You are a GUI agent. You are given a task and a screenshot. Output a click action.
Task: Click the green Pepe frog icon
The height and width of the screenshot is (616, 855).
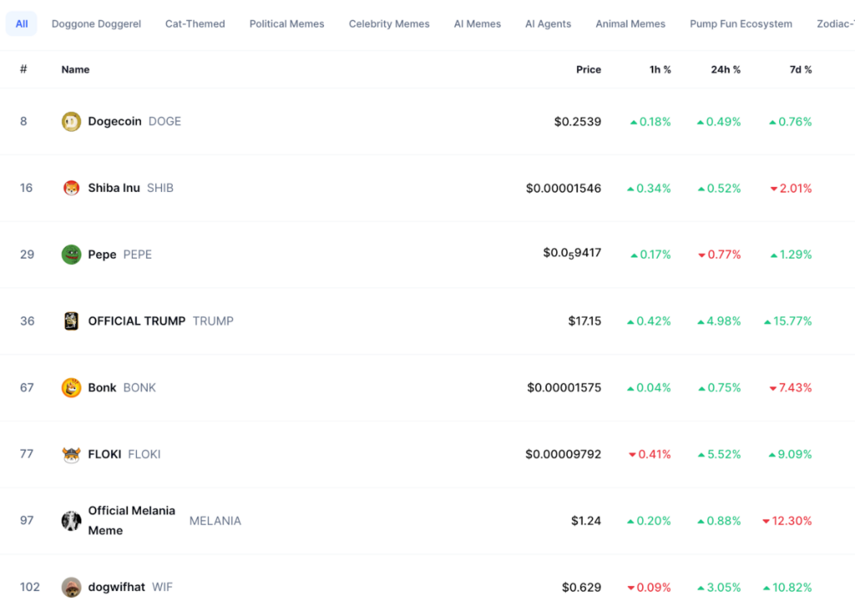tap(71, 255)
